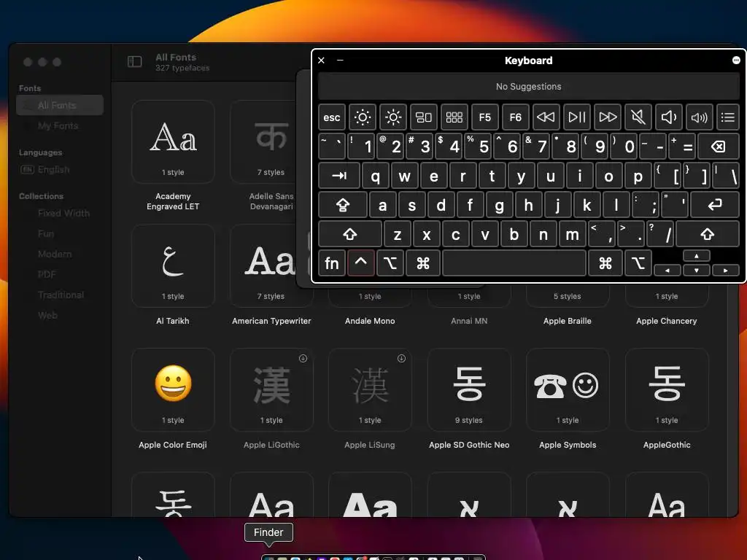Click the brightness up key

pyautogui.click(x=393, y=117)
